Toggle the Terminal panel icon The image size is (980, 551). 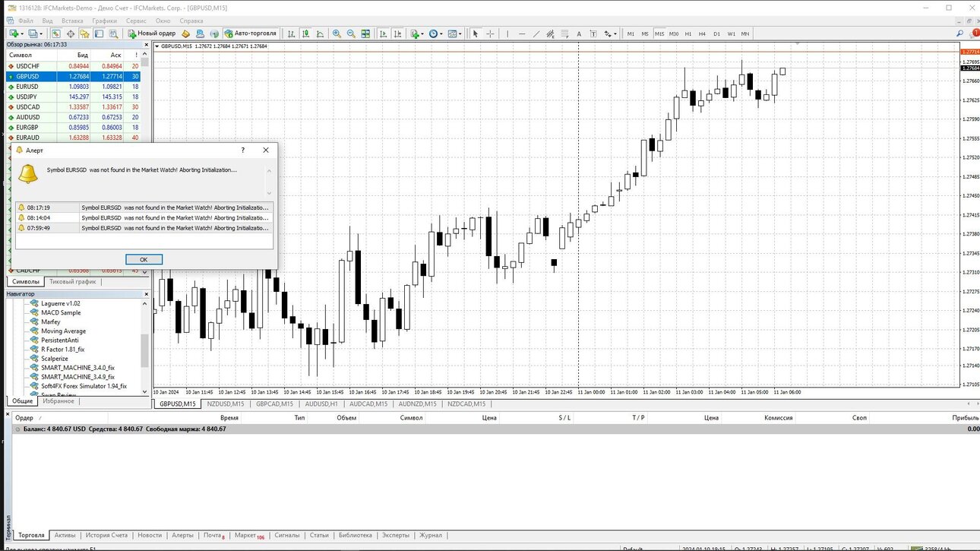[x=100, y=33]
